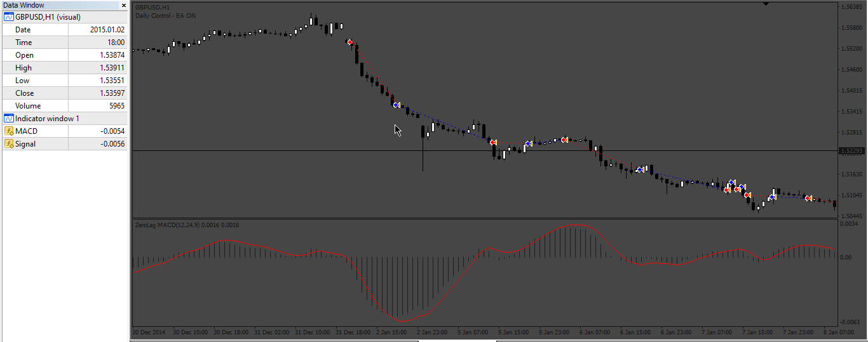Click the 31 Dec 18:00 time axis label
Screen dimensions: 868x342
[x=353, y=332]
